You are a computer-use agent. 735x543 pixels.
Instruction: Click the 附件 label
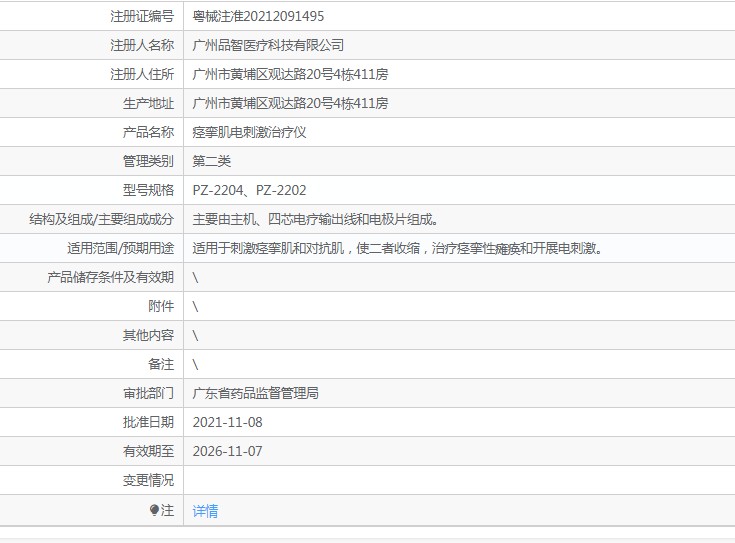point(161,306)
